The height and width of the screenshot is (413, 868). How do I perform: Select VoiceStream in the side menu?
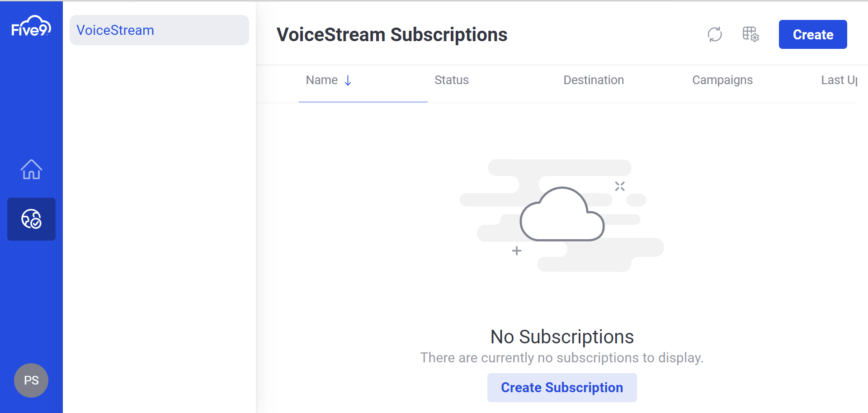[159, 30]
